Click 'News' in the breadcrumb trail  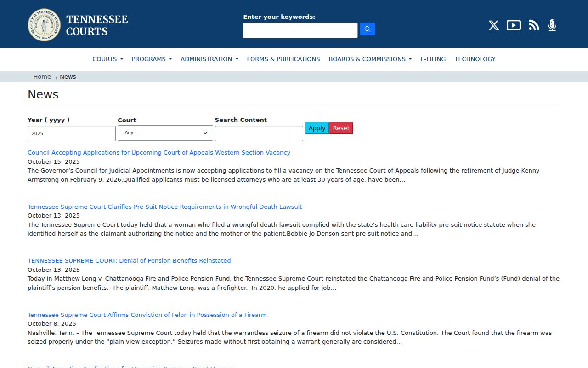pyautogui.click(x=68, y=76)
